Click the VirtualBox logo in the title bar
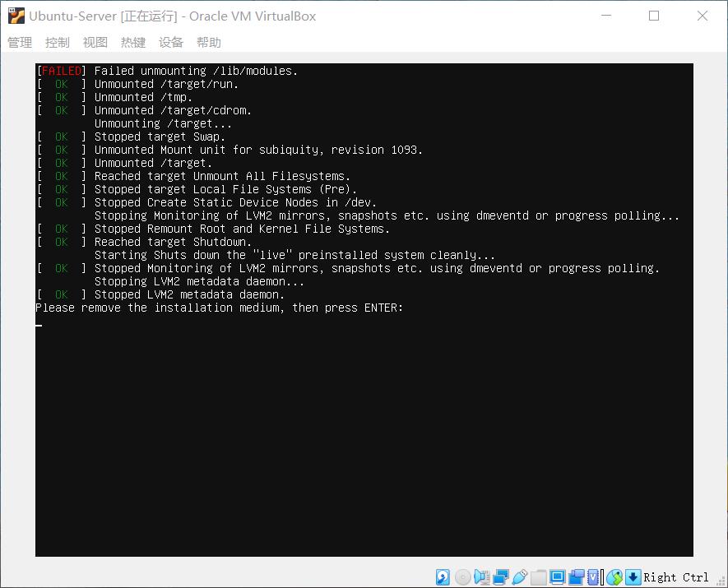This screenshot has width=728, height=588. [x=16, y=16]
